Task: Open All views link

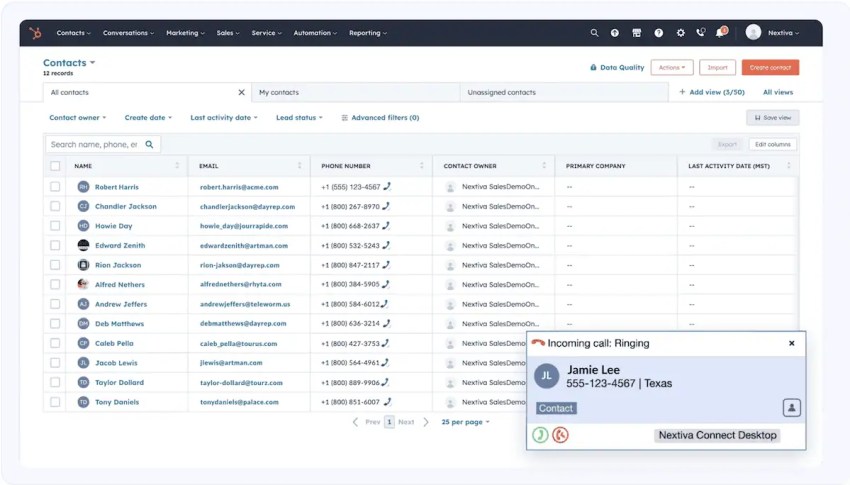Action: [778, 92]
